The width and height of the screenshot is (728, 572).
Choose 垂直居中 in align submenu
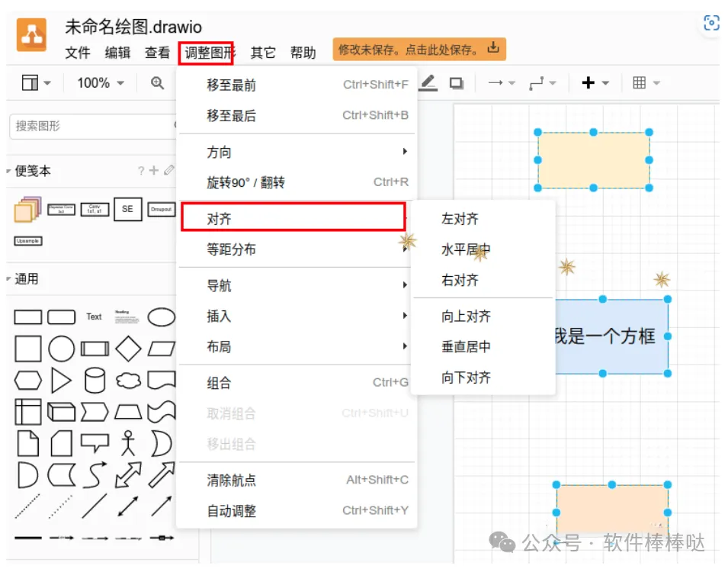point(483,347)
